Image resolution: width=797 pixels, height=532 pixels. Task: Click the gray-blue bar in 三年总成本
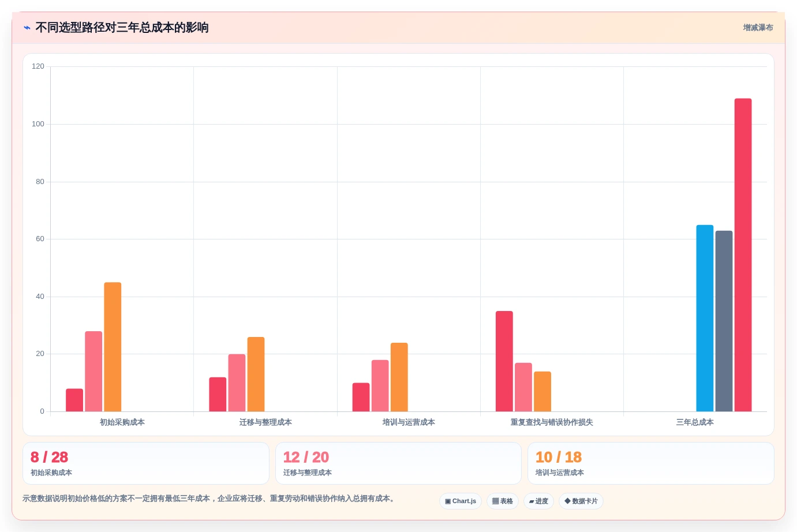[724, 321]
